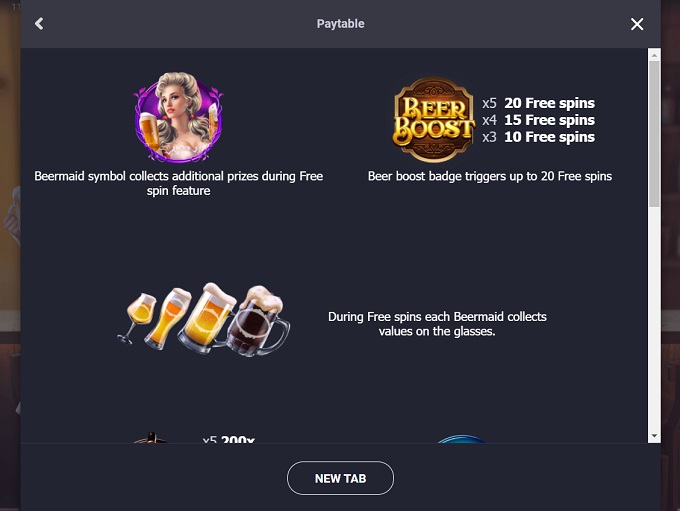
Task: Open paytable in NEW TAB
Action: point(340,478)
